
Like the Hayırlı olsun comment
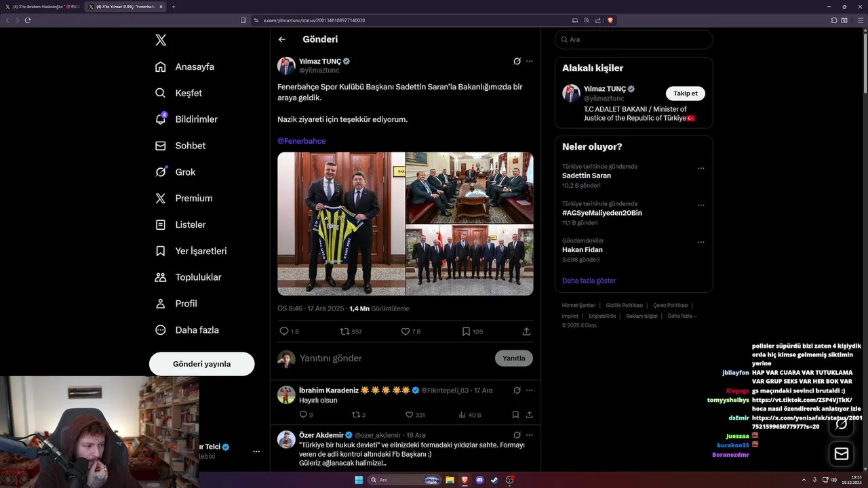pos(409,415)
